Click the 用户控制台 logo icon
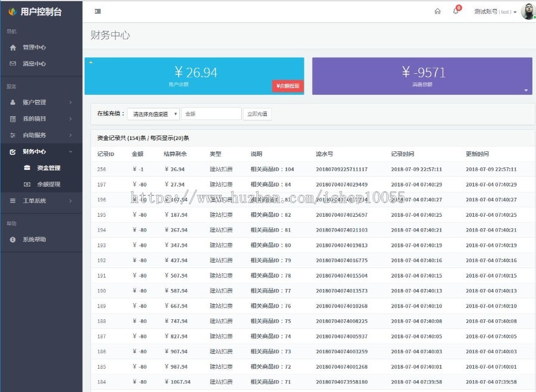This screenshot has width=536, height=392. (13, 11)
